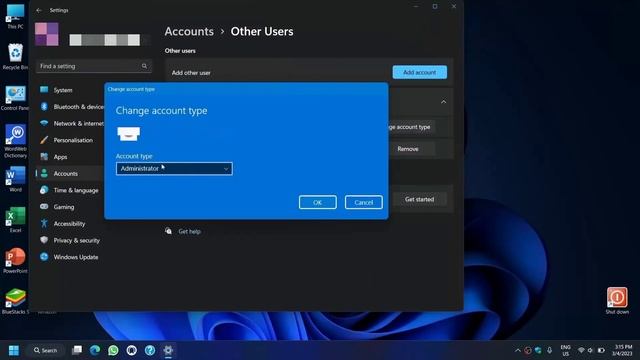
Task: Open WhatsApp from the taskbar
Action: 113,350
